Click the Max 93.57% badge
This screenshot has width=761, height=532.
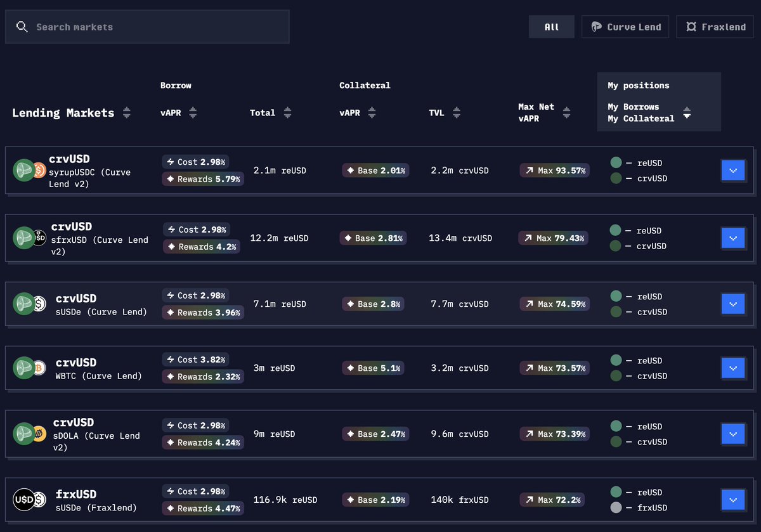[x=555, y=171]
